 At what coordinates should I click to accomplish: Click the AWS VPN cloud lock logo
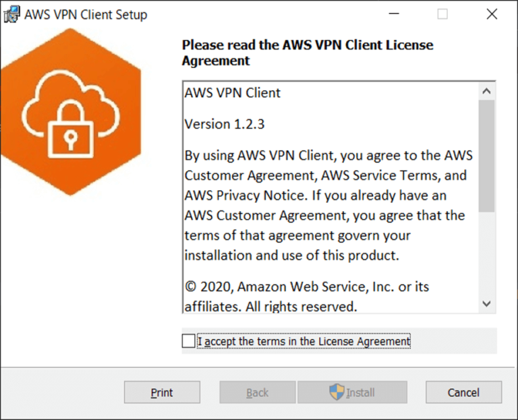pyautogui.click(x=71, y=113)
